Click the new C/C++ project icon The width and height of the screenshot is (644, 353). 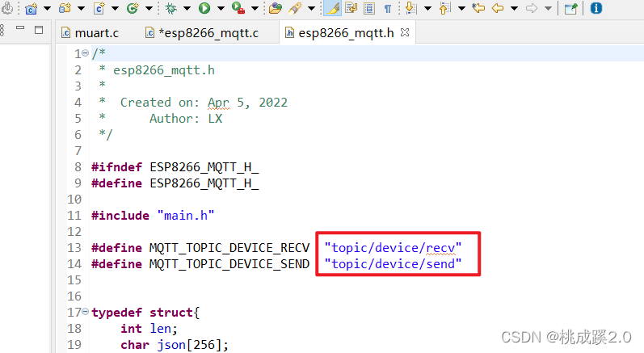(x=31, y=8)
